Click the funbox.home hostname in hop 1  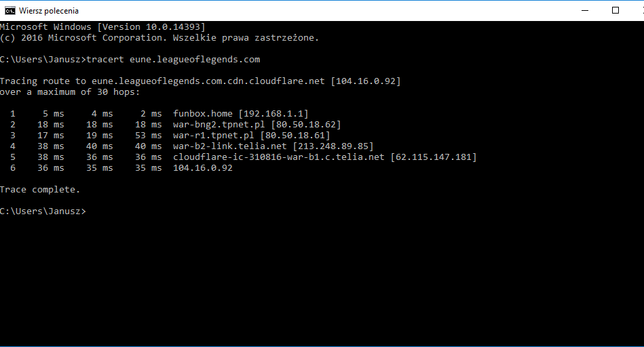coord(203,114)
